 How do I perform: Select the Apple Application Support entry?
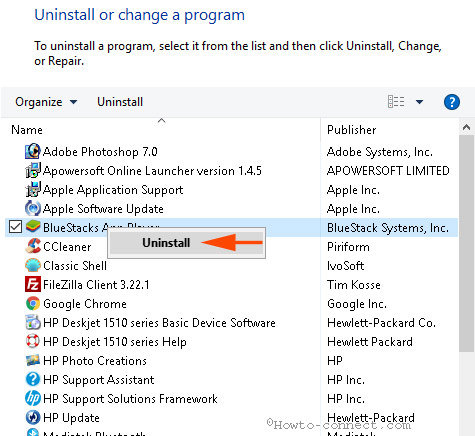pos(113,190)
